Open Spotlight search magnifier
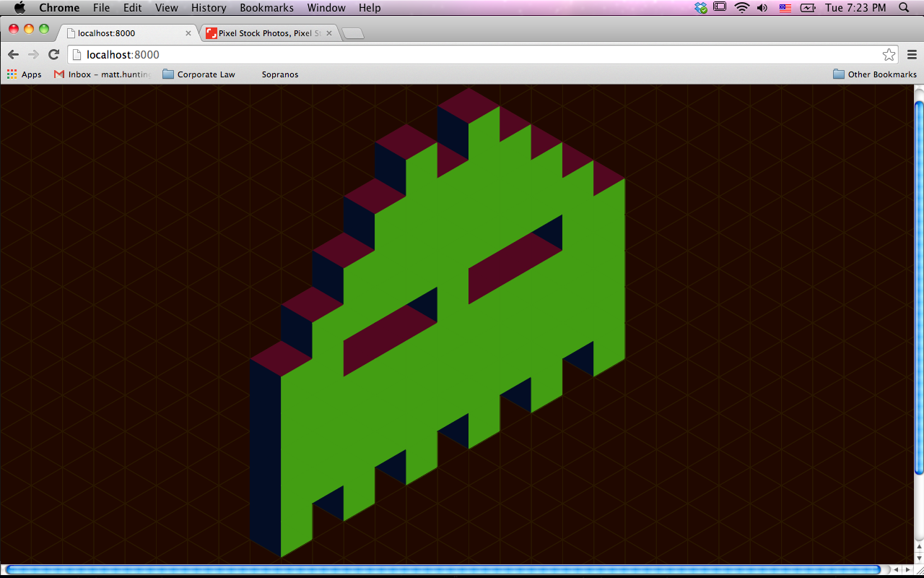 [x=904, y=8]
